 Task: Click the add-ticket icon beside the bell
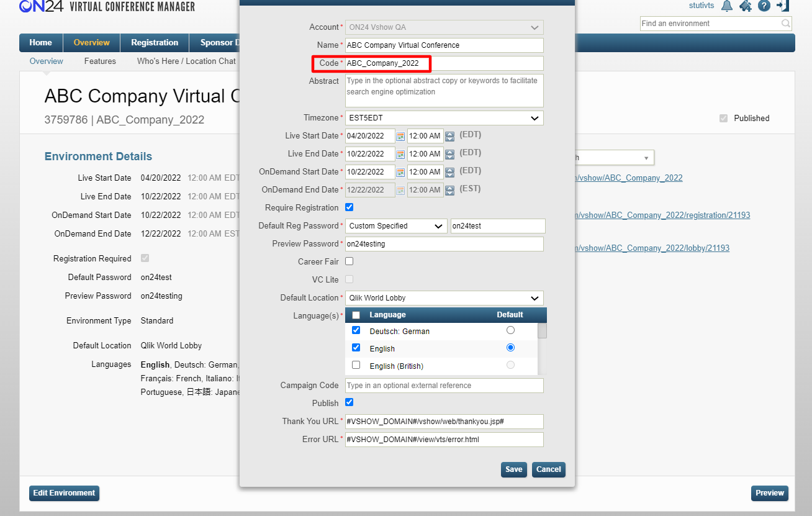(x=746, y=6)
